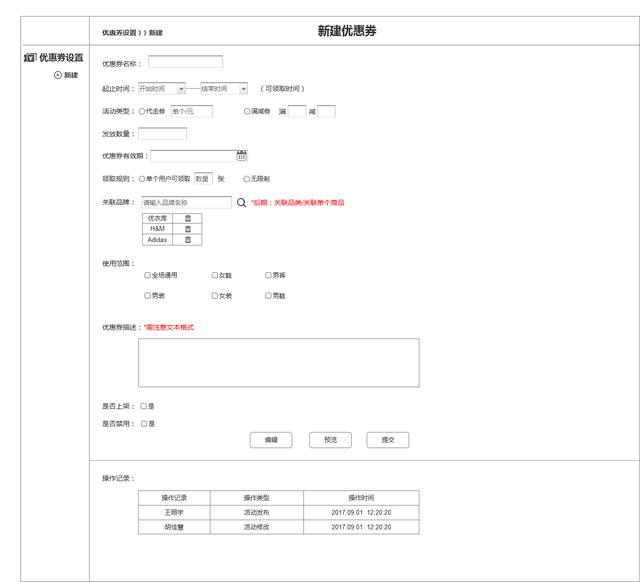Delete the 优衣库 brand row
Screen dimensions: 640x582
click(187, 218)
